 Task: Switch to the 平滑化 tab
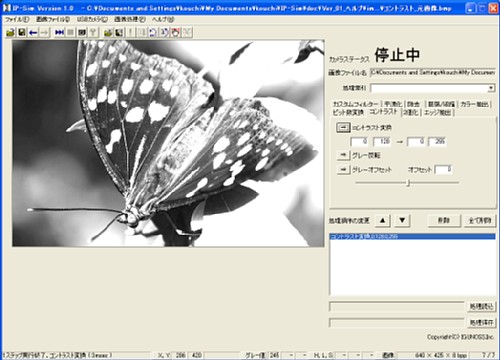[x=393, y=104]
